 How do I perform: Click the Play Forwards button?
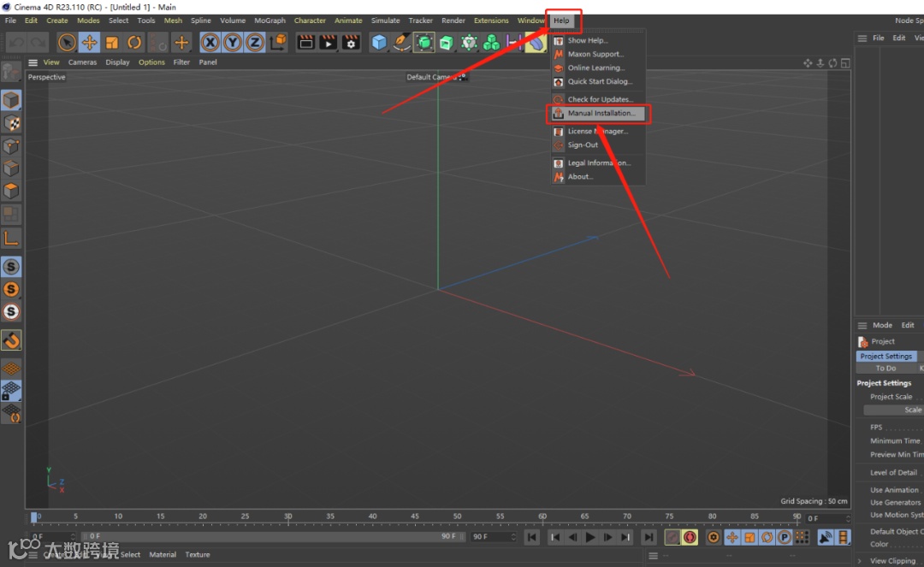(x=589, y=537)
